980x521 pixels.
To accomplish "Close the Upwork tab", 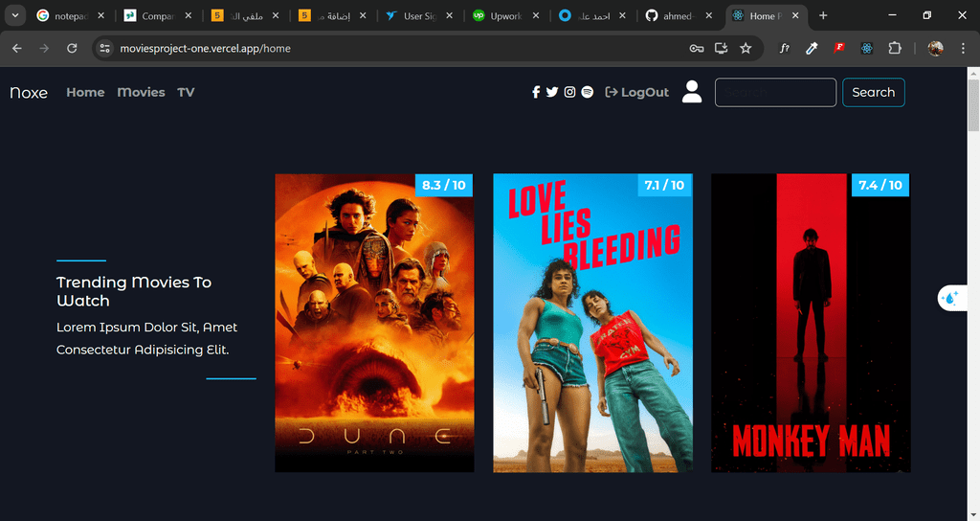I will click(x=536, y=15).
